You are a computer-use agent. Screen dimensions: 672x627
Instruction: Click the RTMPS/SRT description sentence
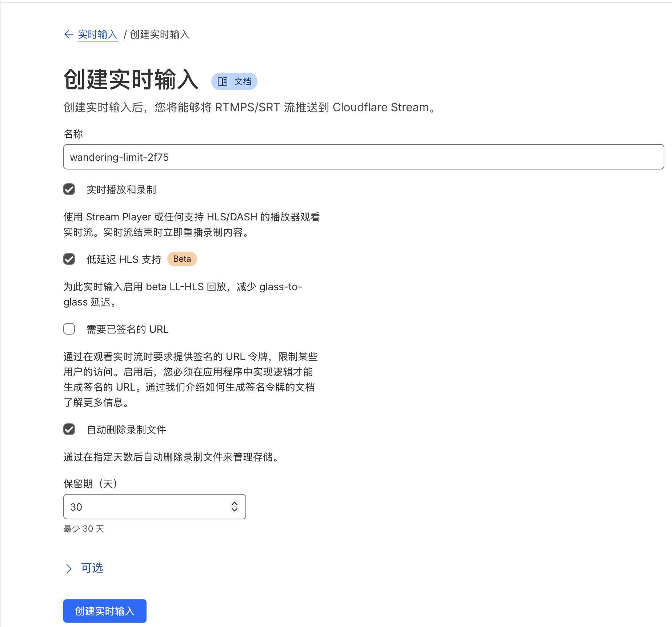coord(250,108)
